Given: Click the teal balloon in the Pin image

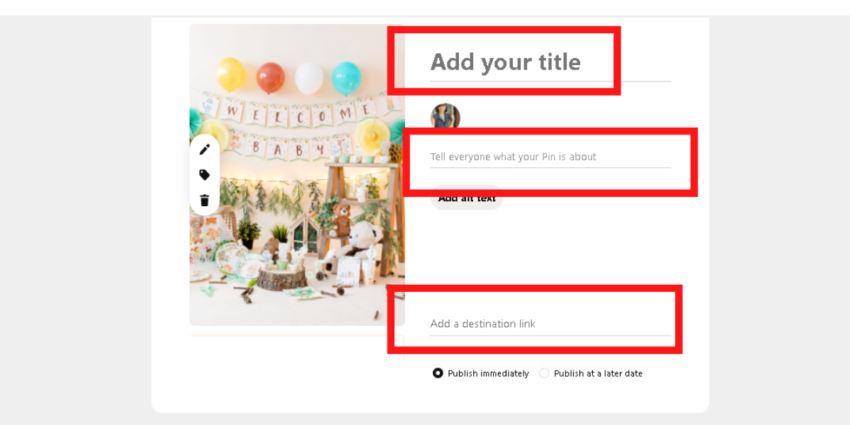Looking at the screenshot, I should click(346, 76).
